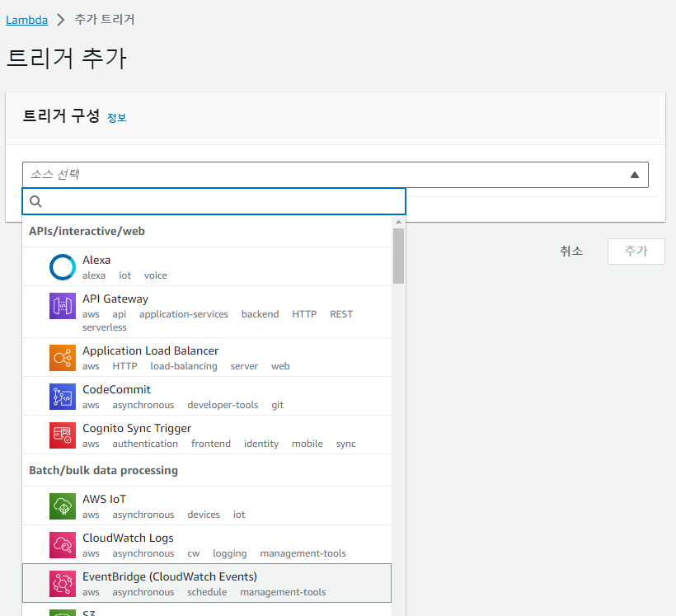Click the Lambda breadcrumb link
Viewport: 676px width, 616px height.
coord(26,20)
